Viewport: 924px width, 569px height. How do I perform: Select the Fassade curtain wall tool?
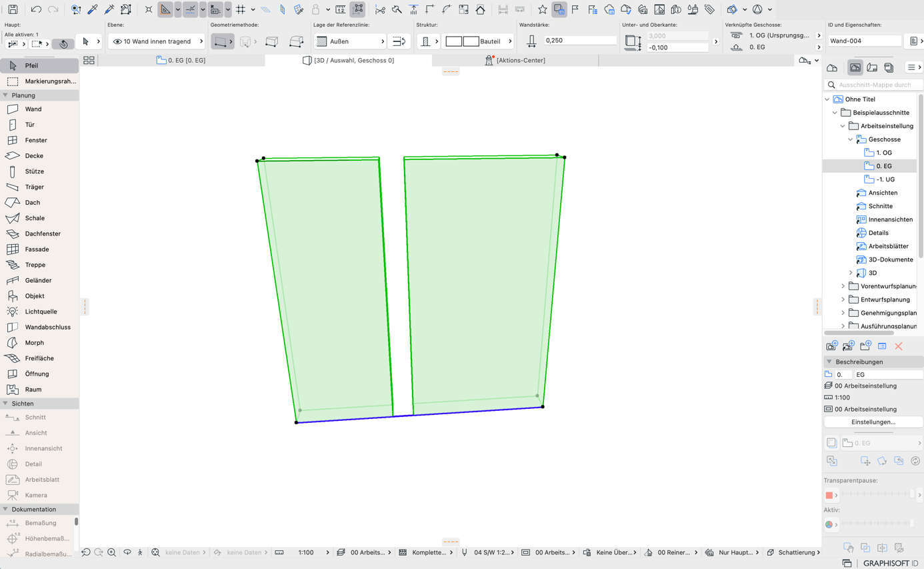39,249
